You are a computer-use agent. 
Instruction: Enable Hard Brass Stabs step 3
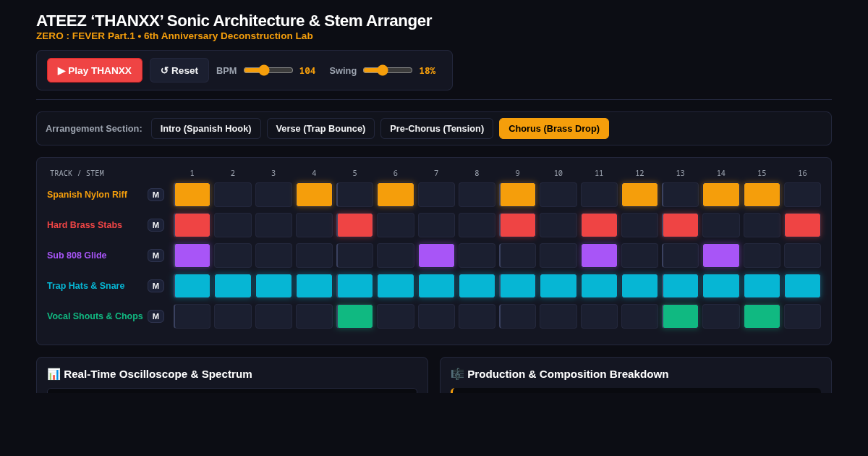273,225
